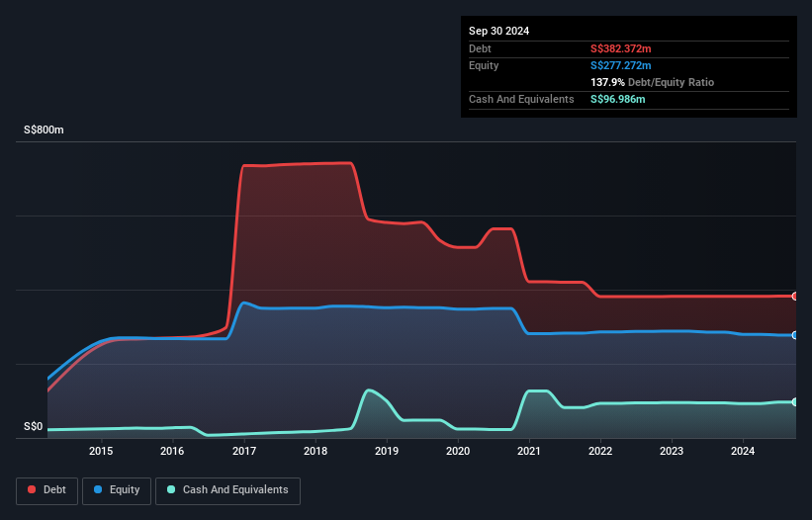Click the S$0 y-axis label
Screen dimensions: 812x520
[34, 427]
